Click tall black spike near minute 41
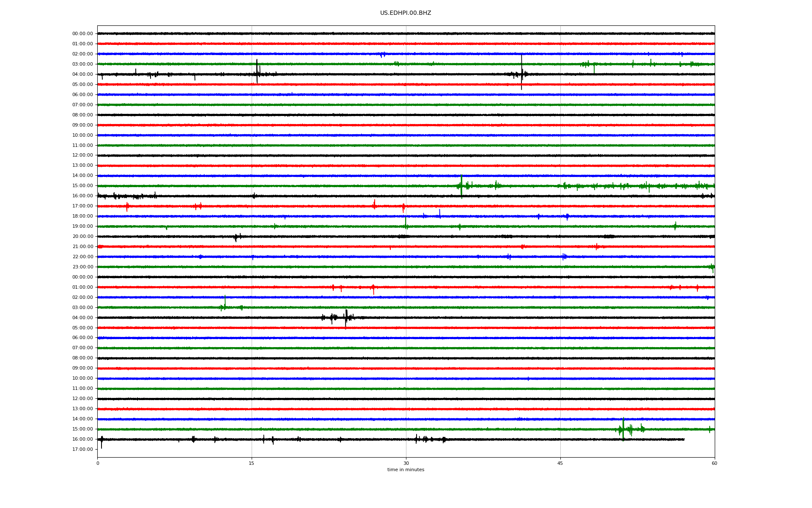The width and height of the screenshot is (812, 508). (x=521, y=72)
